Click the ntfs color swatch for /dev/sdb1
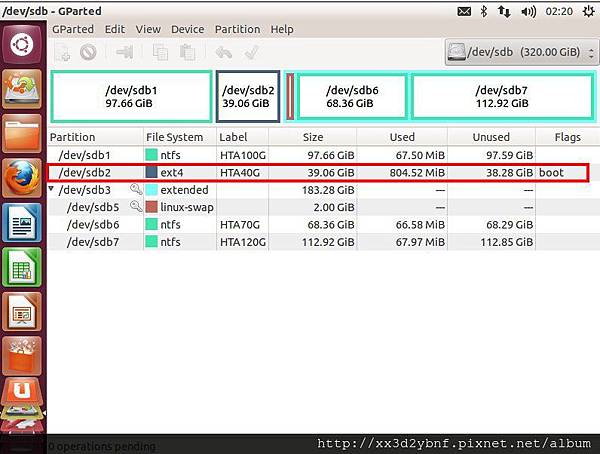Screen dimensions: 600x454 click(152, 155)
